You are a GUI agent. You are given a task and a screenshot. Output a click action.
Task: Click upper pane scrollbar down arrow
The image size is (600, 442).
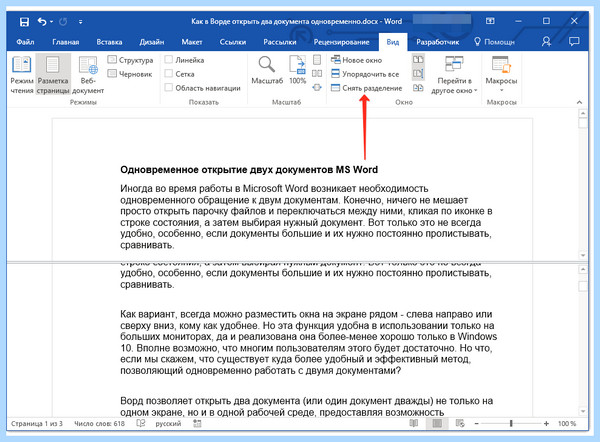[x=583, y=255]
